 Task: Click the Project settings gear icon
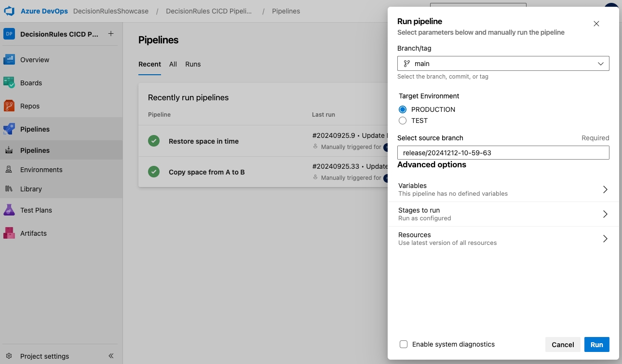point(9,356)
